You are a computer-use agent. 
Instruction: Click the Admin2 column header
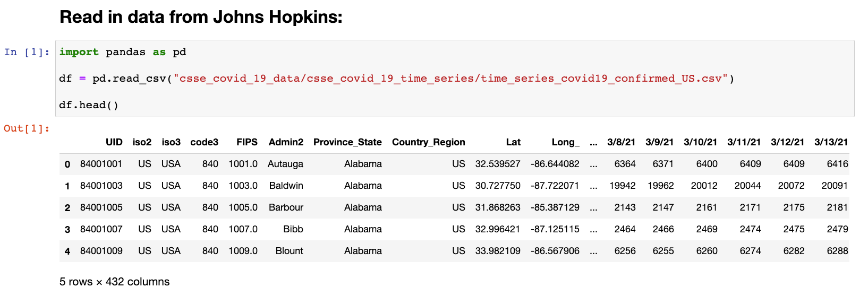(286, 142)
